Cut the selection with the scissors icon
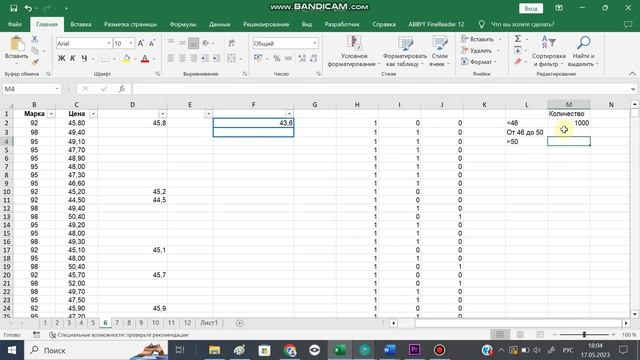The image size is (640, 360). click(35, 39)
